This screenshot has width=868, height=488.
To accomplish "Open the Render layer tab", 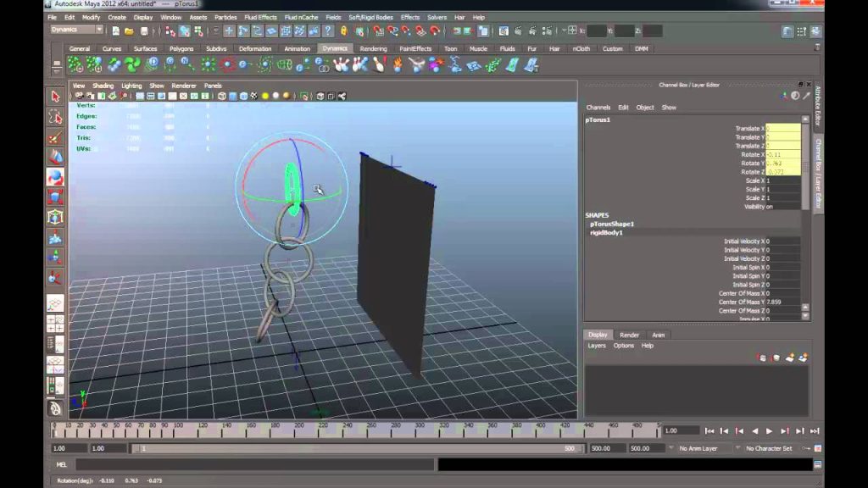I will pyautogui.click(x=629, y=335).
